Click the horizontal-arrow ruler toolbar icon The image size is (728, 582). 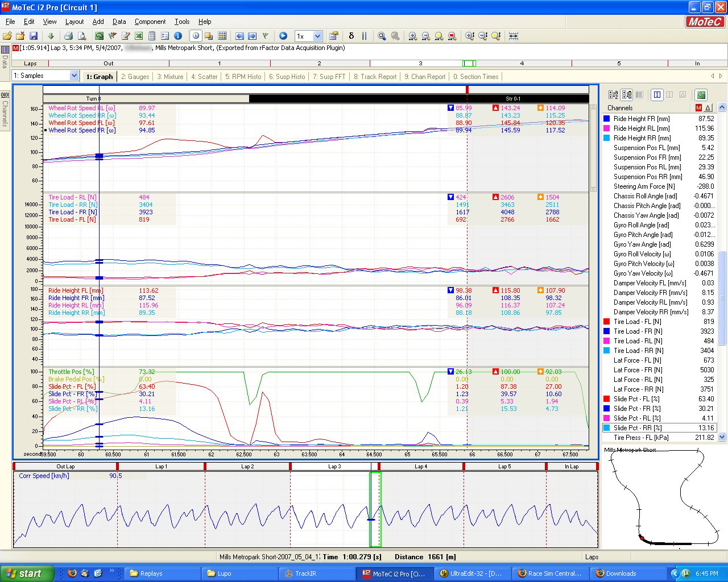click(514, 36)
